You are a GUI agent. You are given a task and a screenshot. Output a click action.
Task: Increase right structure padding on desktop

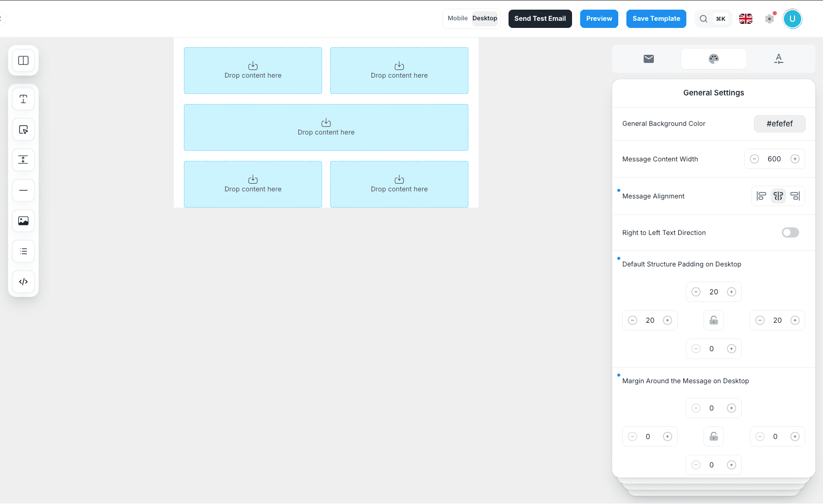click(x=795, y=320)
